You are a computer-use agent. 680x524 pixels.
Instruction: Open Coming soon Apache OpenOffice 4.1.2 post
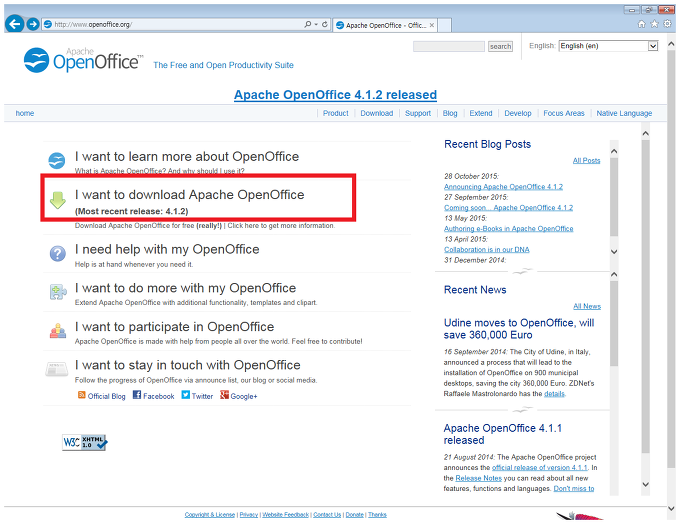(x=508, y=208)
